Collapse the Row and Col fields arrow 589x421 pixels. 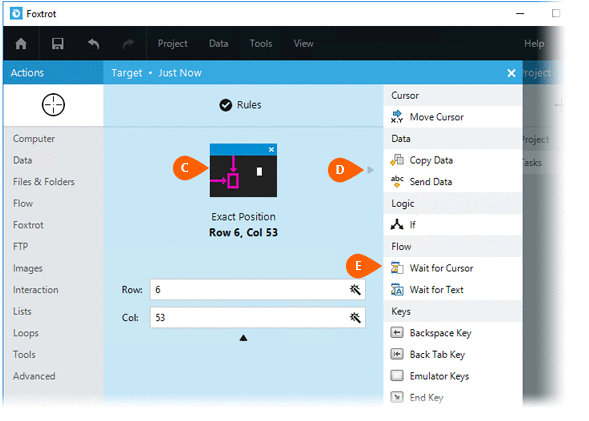click(x=243, y=338)
